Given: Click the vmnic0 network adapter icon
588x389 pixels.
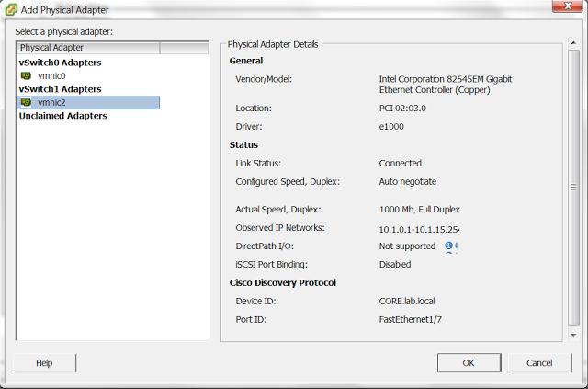Looking at the screenshot, I should click(x=26, y=75).
